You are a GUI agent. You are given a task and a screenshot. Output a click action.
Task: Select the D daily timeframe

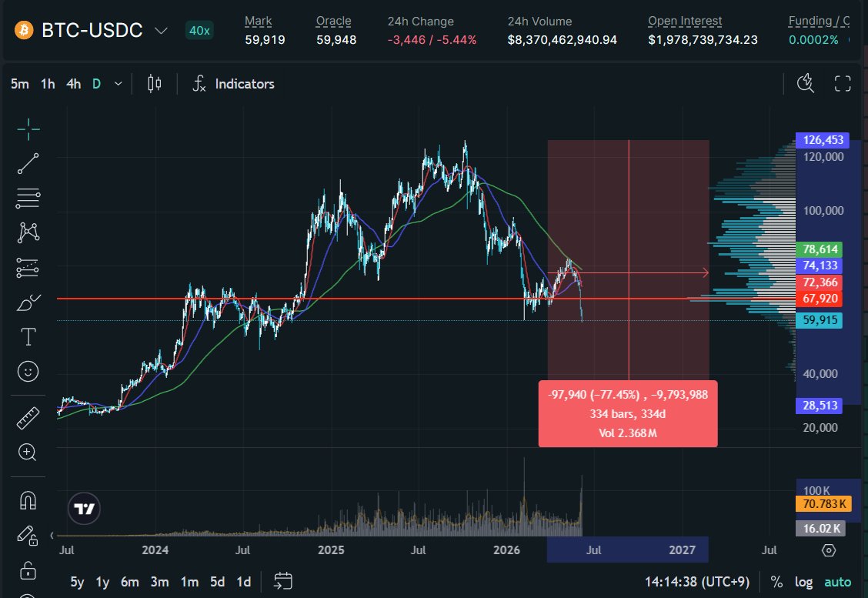pos(96,84)
